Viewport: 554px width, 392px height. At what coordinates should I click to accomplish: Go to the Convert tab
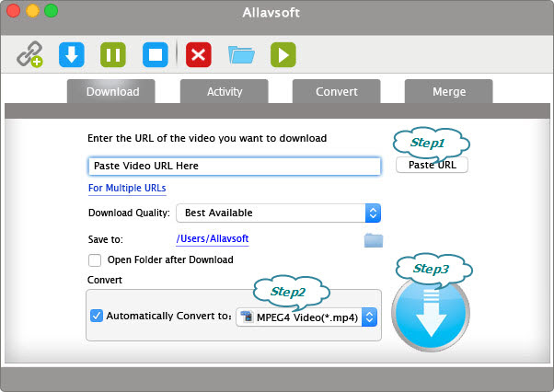(337, 91)
